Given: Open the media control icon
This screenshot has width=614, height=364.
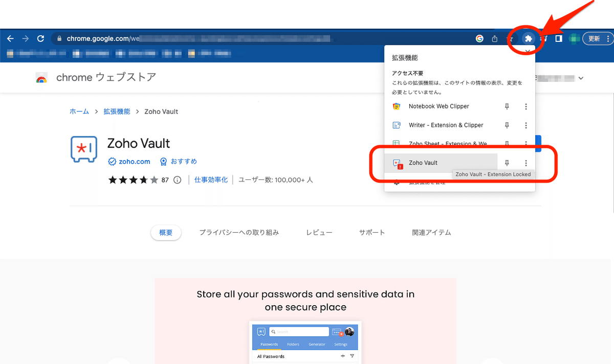Looking at the screenshot, I should [544, 38].
